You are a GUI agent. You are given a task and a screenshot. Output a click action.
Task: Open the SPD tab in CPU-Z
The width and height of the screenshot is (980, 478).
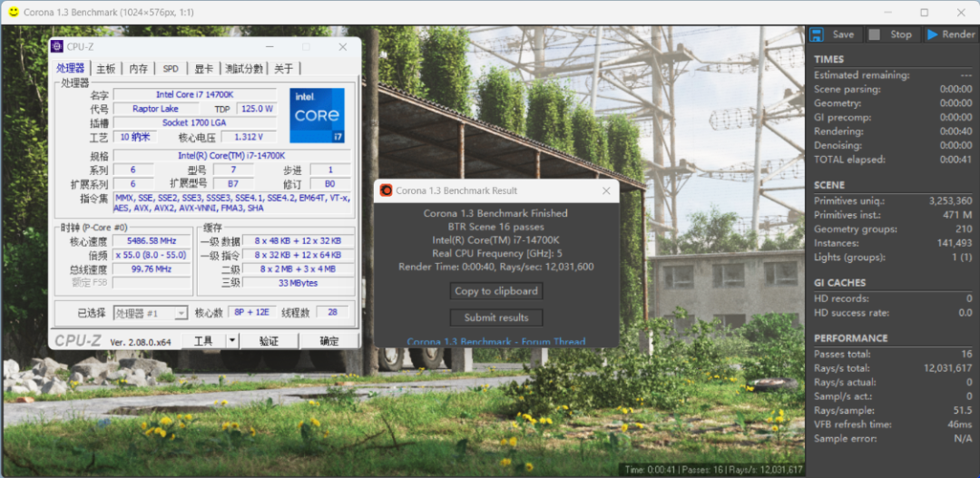pyautogui.click(x=171, y=69)
